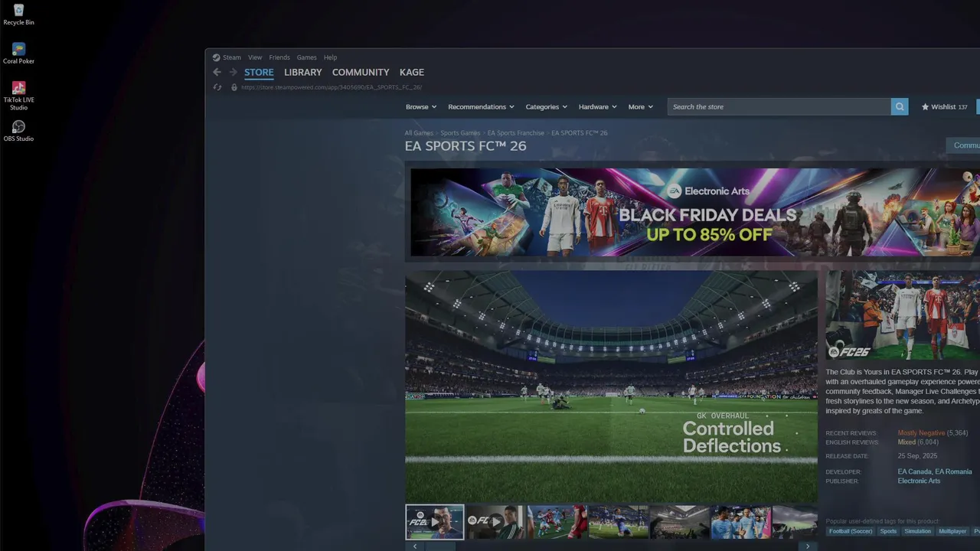The width and height of the screenshot is (980, 551).
Task: Follow the Sports Games breadcrumb
Action: point(460,133)
